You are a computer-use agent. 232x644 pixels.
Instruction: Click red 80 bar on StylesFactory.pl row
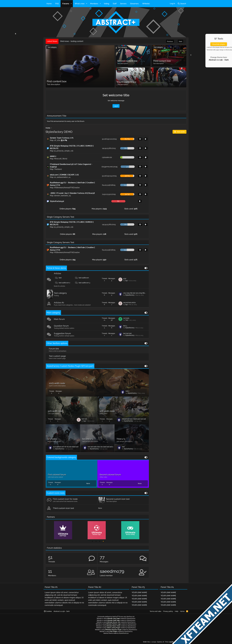[x=118, y=201]
